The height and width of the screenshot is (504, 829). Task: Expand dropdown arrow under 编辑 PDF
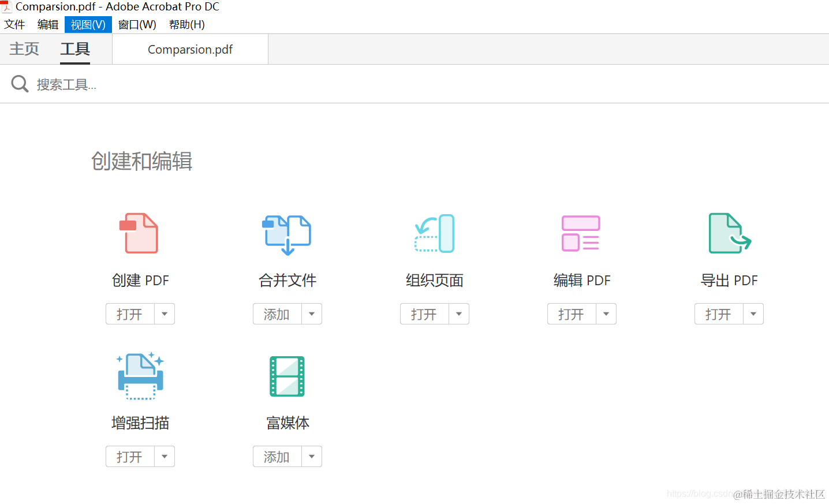point(606,314)
